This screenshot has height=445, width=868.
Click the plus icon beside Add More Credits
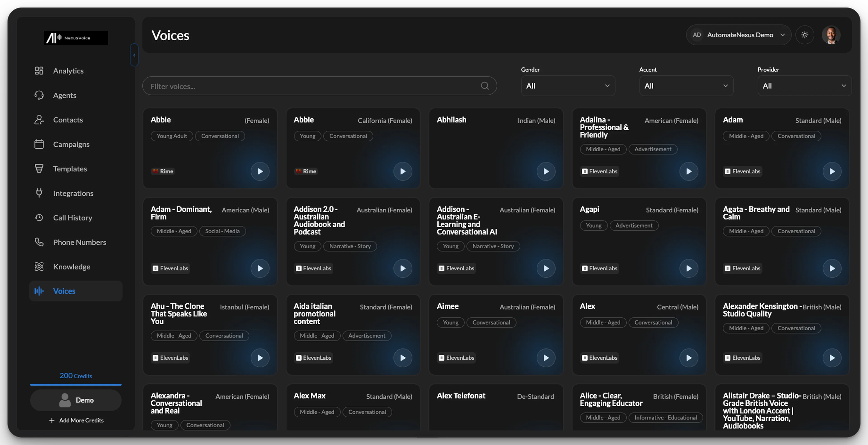(52, 420)
